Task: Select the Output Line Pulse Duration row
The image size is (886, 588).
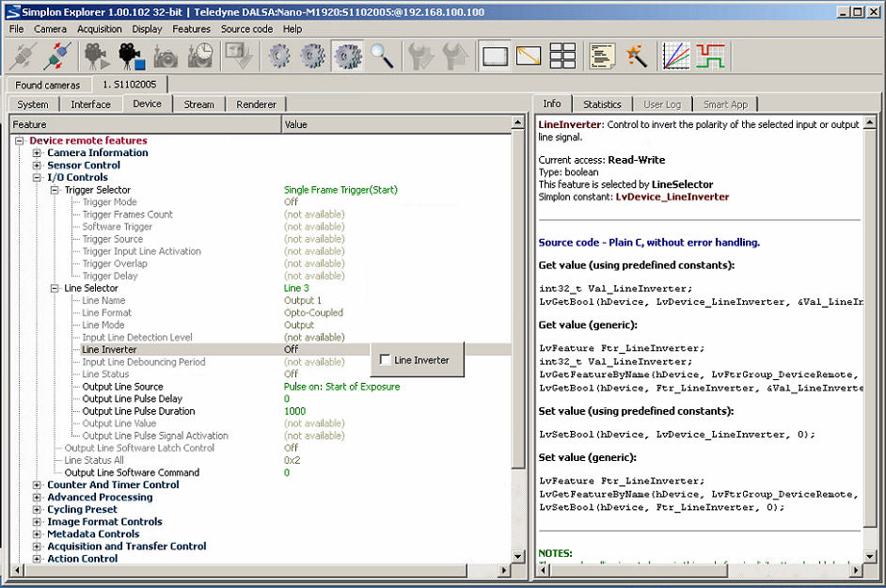Action: coord(138,411)
